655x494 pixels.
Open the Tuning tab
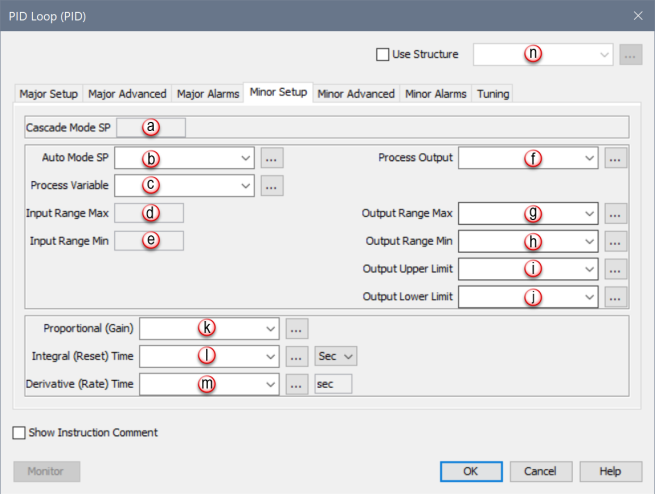point(493,94)
